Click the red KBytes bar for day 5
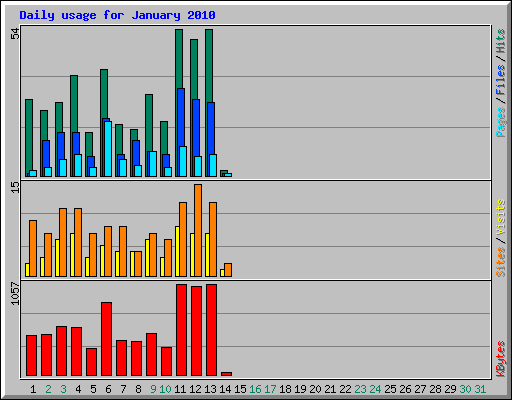Viewport: 512px width, 400px height. pos(92,362)
